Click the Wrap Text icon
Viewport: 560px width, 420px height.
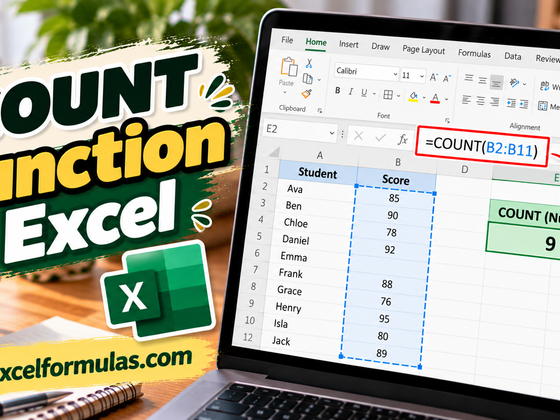click(x=545, y=86)
